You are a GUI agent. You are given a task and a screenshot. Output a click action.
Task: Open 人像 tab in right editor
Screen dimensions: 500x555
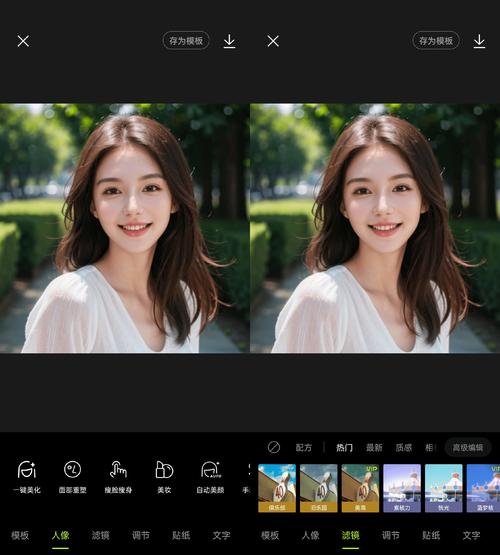310,535
